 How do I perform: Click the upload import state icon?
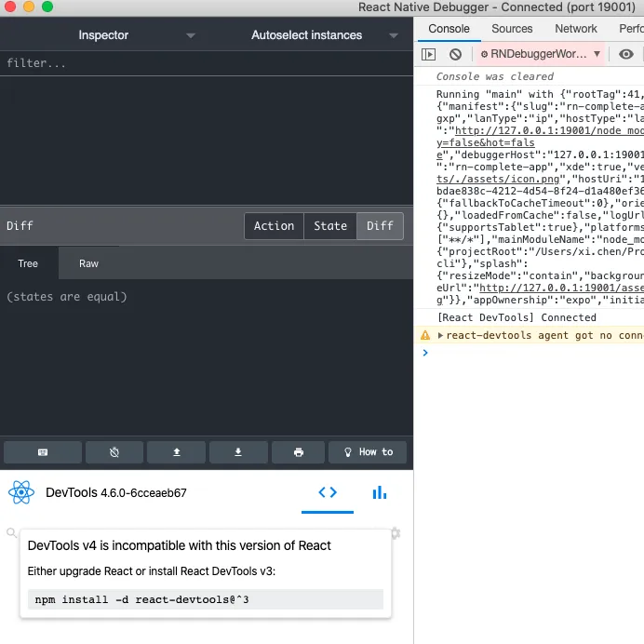tap(177, 452)
